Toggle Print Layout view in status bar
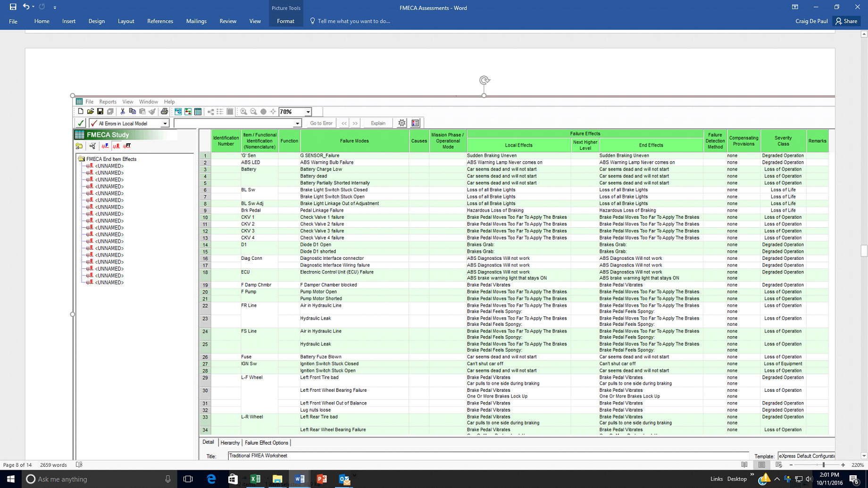Image resolution: width=868 pixels, height=488 pixels. click(762, 465)
